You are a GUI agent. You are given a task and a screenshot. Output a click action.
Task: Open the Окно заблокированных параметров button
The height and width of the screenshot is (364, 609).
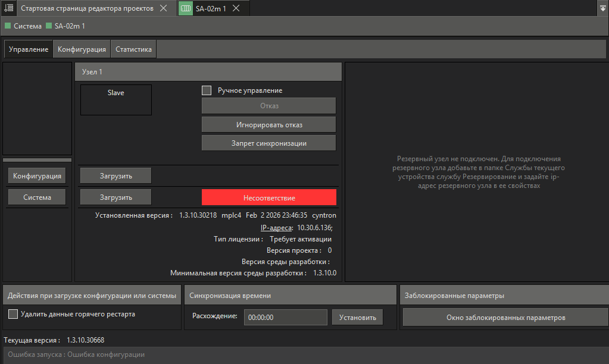coord(505,318)
